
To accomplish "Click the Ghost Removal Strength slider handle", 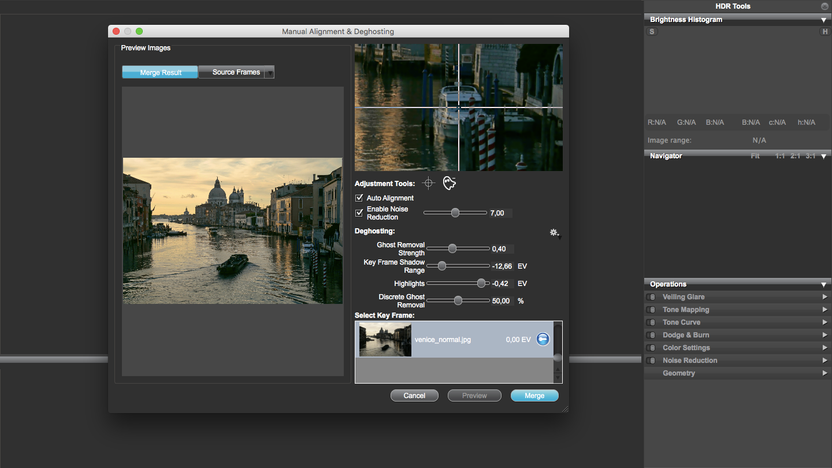I will tap(452, 248).
